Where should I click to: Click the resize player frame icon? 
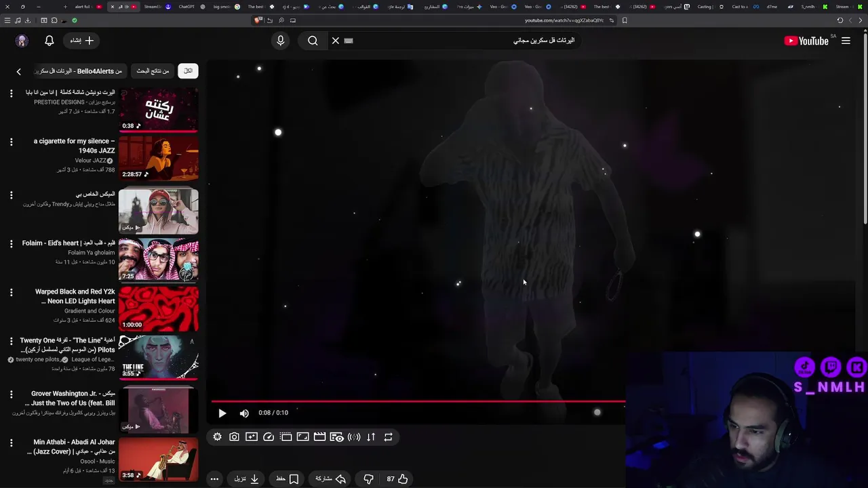[302, 437]
